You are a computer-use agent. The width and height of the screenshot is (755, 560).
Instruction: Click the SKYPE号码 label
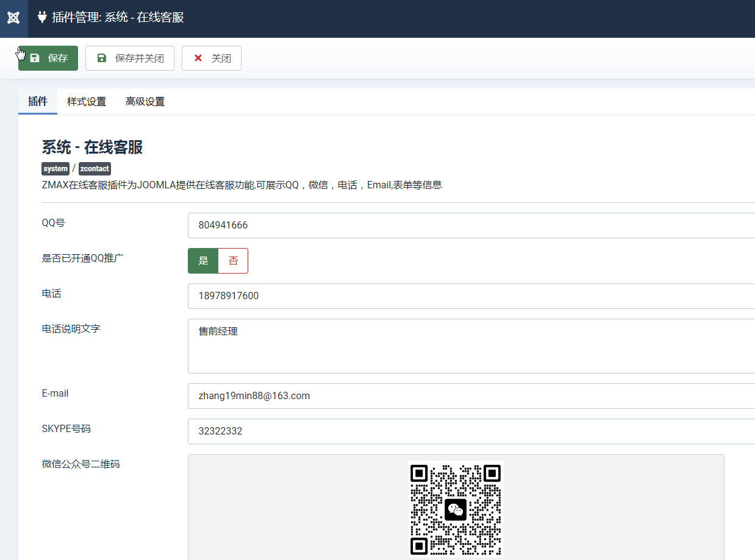click(66, 429)
